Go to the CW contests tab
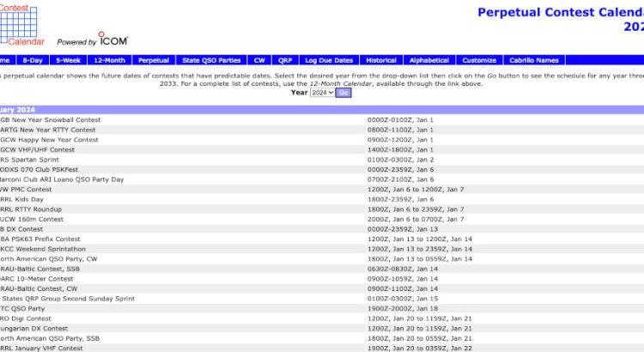Image resolution: width=644 pixels, height=352 pixels. click(x=259, y=60)
